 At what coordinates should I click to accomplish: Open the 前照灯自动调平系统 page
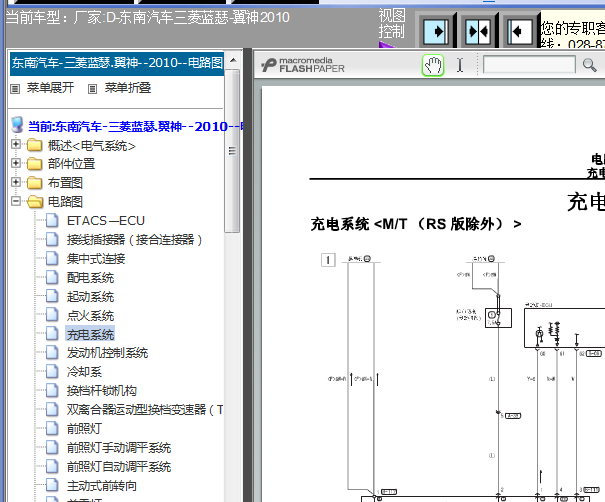(x=119, y=467)
